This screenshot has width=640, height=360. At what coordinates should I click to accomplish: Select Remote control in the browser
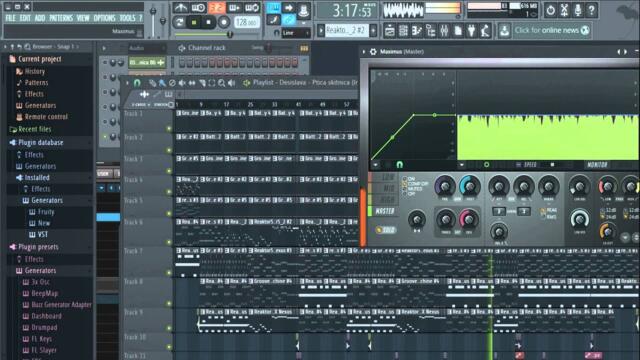pyautogui.click(x=46, y=117)
